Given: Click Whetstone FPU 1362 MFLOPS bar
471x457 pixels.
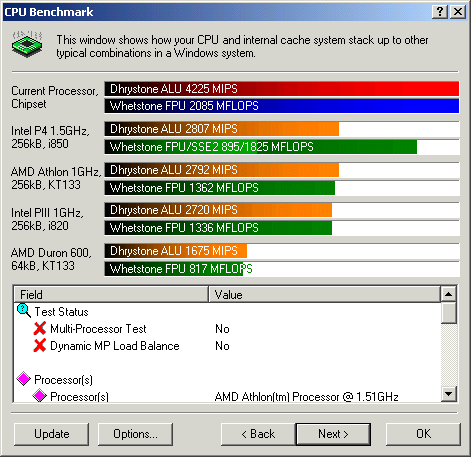Looking at the screenshot, I should pyautogui.click(x=220, y=188).
